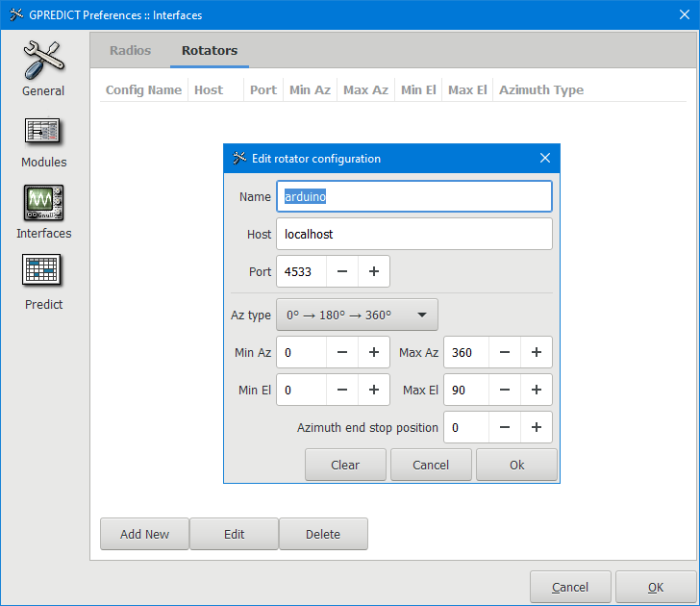Open the General preferences section
Image resolution: width=700 pixels, height=606 pixels.
click(44, 68)
